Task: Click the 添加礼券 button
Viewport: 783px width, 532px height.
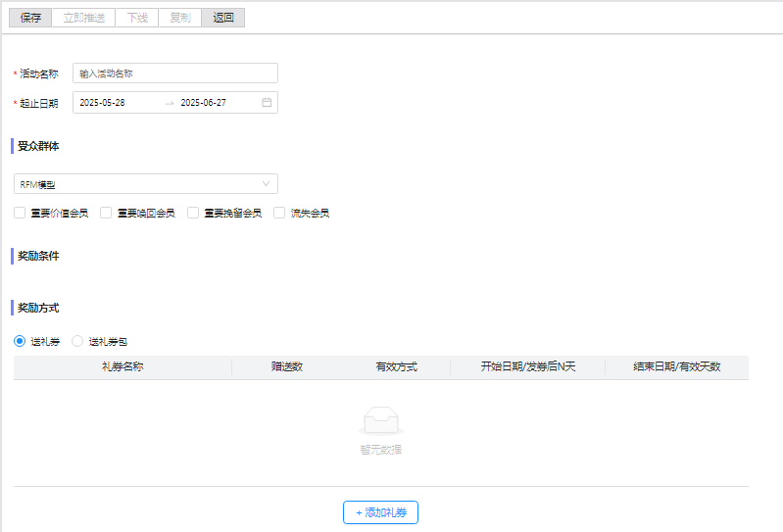Action: click(x=380, y=512)
